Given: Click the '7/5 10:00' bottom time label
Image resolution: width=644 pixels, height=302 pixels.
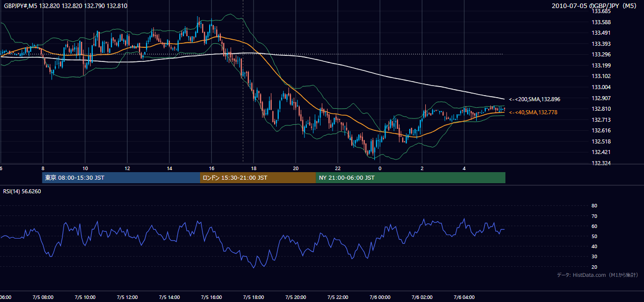Looking at the screenshot, I should click(x=85, y=297).
